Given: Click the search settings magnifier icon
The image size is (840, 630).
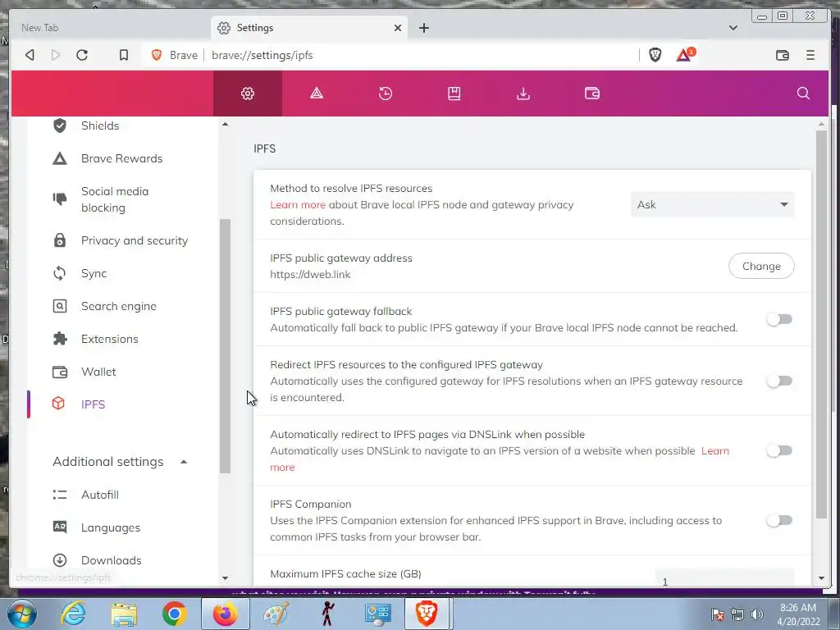Looking at the screenshot, I should click(x=803, y=94).
